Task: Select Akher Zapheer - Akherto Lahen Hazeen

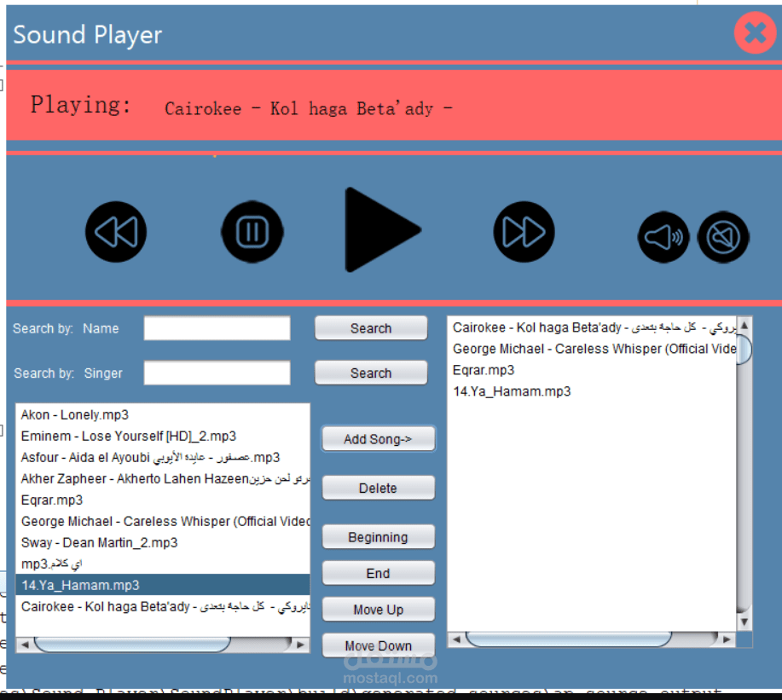Action: tap(163, 478)
